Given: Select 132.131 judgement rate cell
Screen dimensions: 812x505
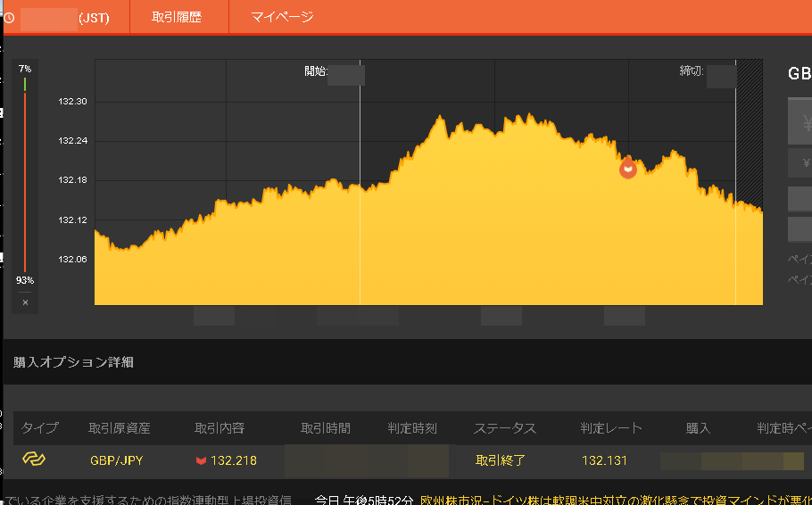Looking at the screenshot, I should 604,460.
